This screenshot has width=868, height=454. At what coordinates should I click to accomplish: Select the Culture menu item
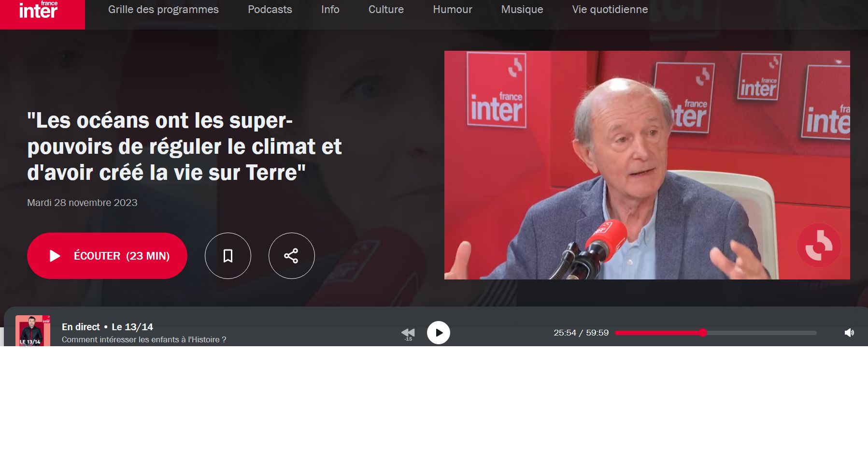386,10
